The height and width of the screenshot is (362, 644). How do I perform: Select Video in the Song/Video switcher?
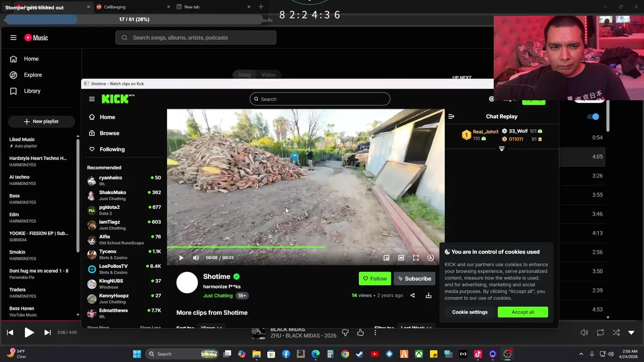click(x=268, y=75)
